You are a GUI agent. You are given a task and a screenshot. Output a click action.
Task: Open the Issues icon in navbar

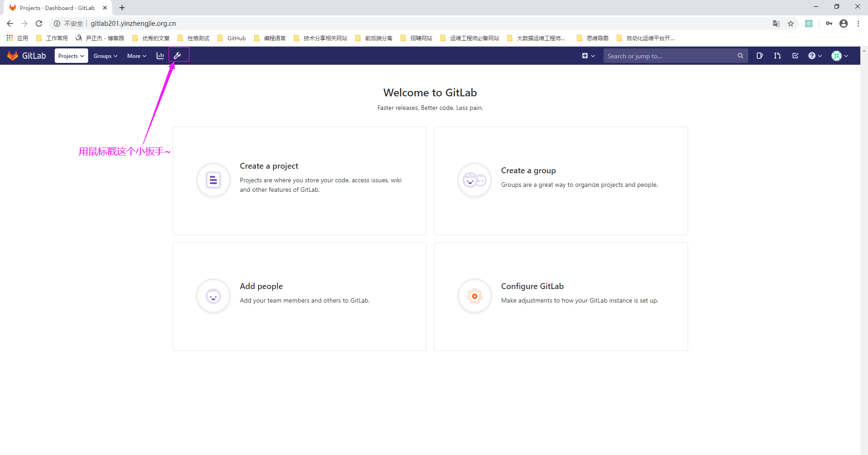coord(759,56)
